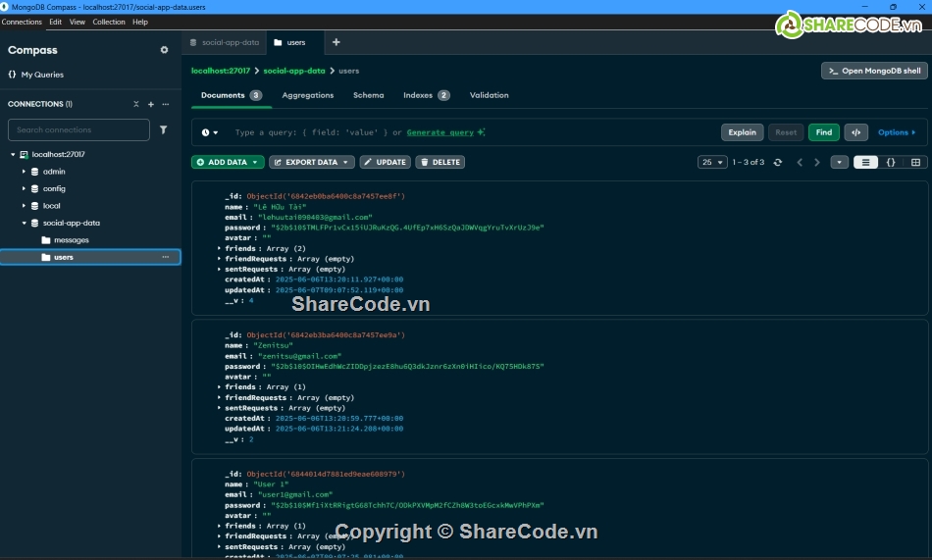Open query history clock dropdown
This screenshot has width=932, height=560.
[x=209, y=132]
